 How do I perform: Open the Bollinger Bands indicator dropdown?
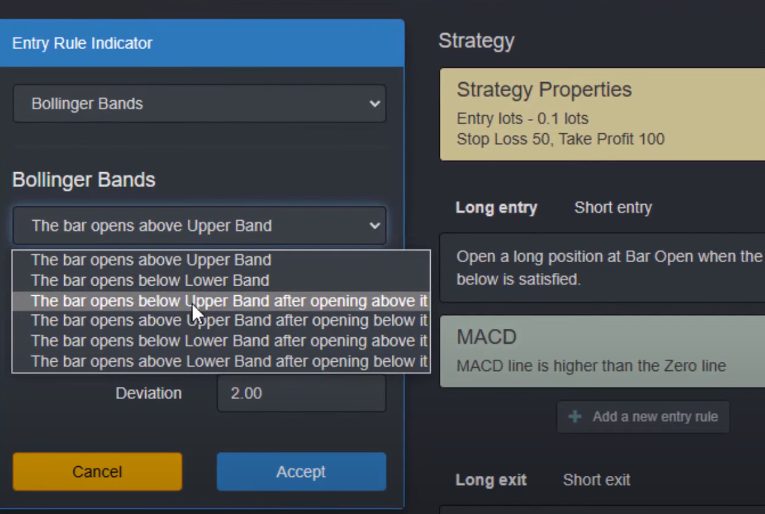pyautogui.click(x=200, y=103)
